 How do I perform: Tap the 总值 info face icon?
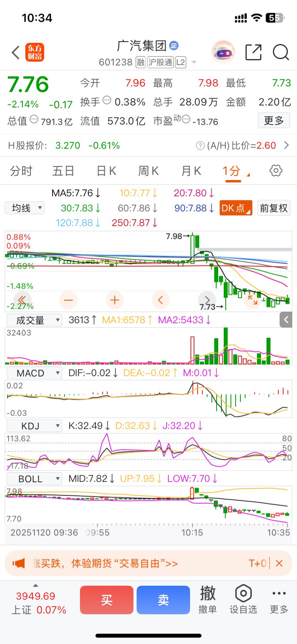click(x=34, y=119)
